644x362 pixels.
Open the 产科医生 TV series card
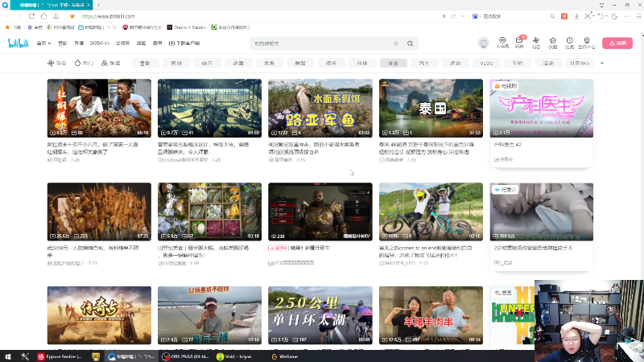(541, 123)
